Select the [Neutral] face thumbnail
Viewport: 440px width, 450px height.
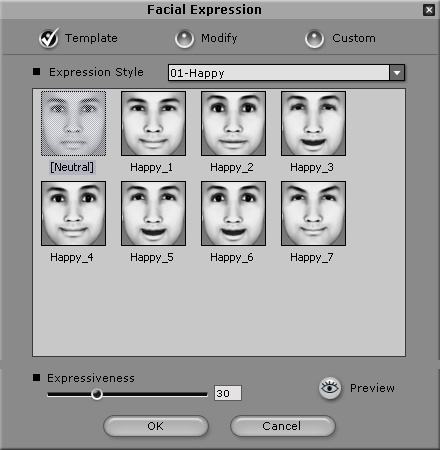(x=73, y=123)
